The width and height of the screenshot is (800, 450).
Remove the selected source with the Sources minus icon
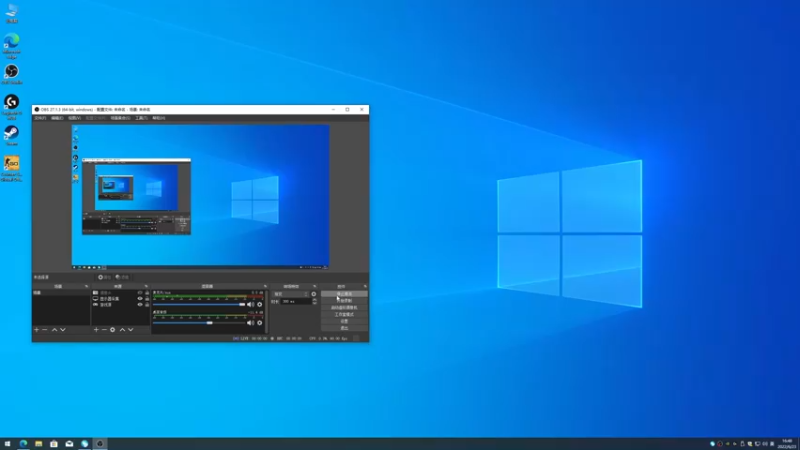104,330
